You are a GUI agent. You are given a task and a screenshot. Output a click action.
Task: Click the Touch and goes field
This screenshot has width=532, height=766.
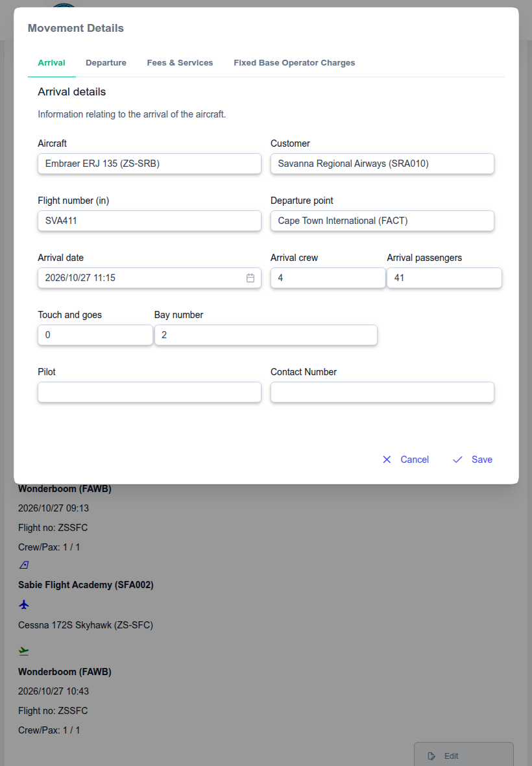pos(95,335)
